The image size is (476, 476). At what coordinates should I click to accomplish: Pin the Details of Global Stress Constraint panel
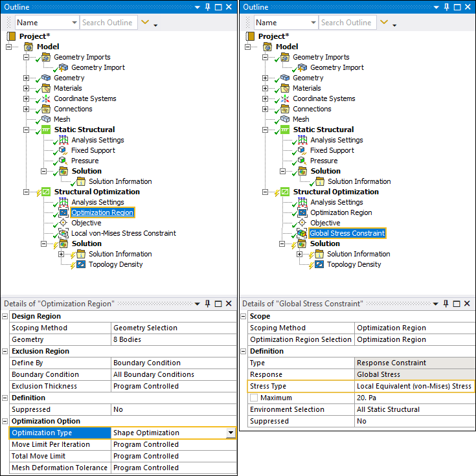[x=446, y=304]
